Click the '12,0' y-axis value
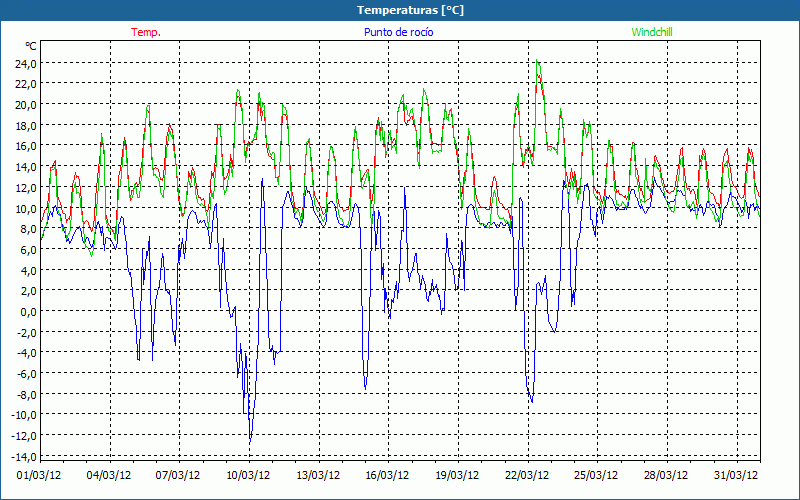The image size is (800, 500). point(26,188)
